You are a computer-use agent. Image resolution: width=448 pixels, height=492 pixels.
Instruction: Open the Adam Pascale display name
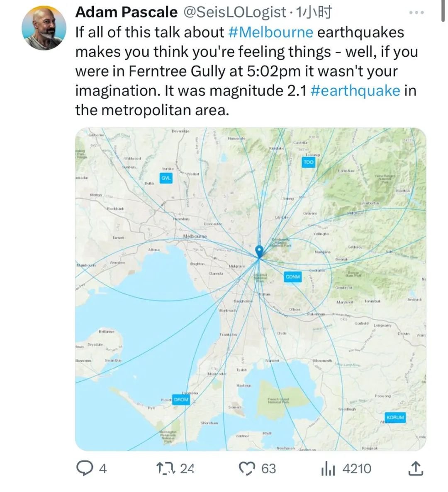coord(126,12)
